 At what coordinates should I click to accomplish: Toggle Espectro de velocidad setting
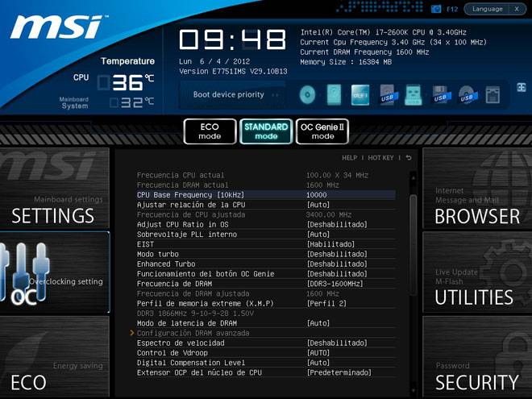click(266, 343)
